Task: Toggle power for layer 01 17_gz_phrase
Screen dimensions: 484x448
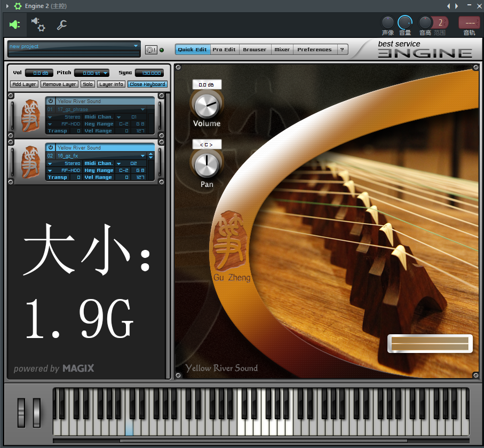Action: pyautogui.click(x=51, y=101)
